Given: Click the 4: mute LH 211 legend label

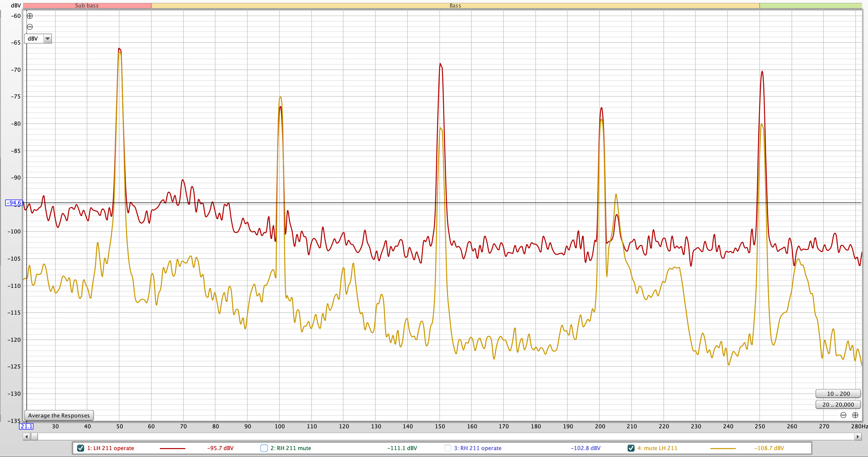Looking at the screenshot, I should (657, 448).
